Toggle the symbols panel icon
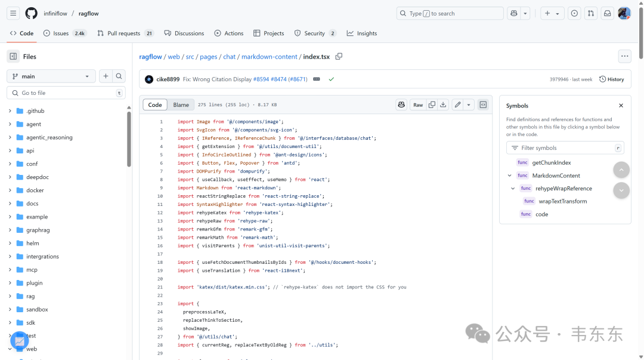This screenshot has height=360, width=644. (x=483, y=105)
